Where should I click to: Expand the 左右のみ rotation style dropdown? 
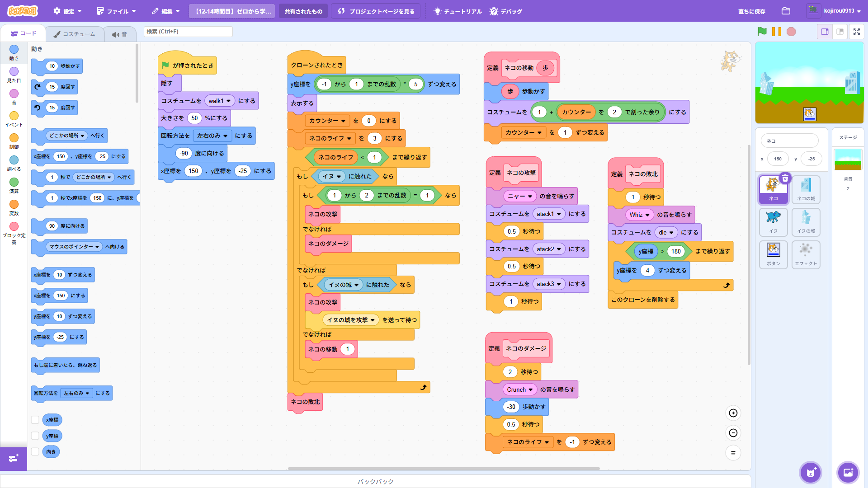[x=212, y=136]
